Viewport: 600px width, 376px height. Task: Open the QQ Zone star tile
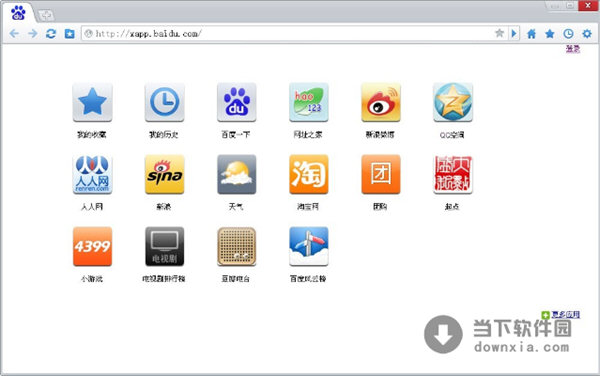click(453, 102)
